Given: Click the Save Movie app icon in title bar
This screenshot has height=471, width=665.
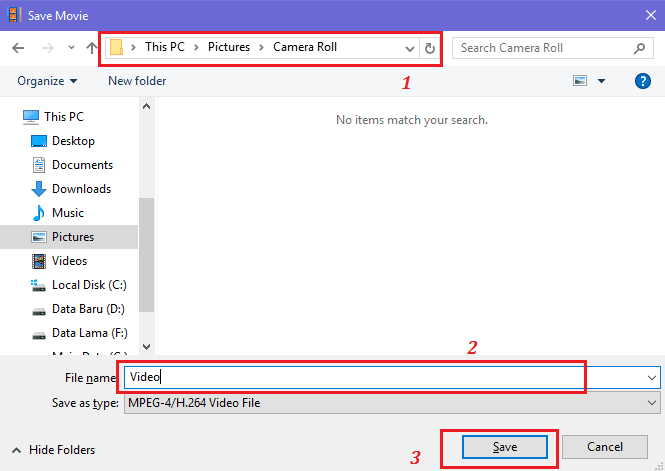Looking at the screenshot, I should (14, 15).
